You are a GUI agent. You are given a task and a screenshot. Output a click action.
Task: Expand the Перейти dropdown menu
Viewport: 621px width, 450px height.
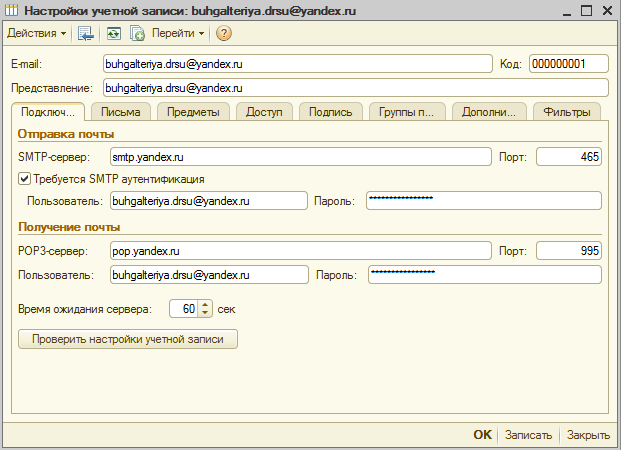click(178, 33)
